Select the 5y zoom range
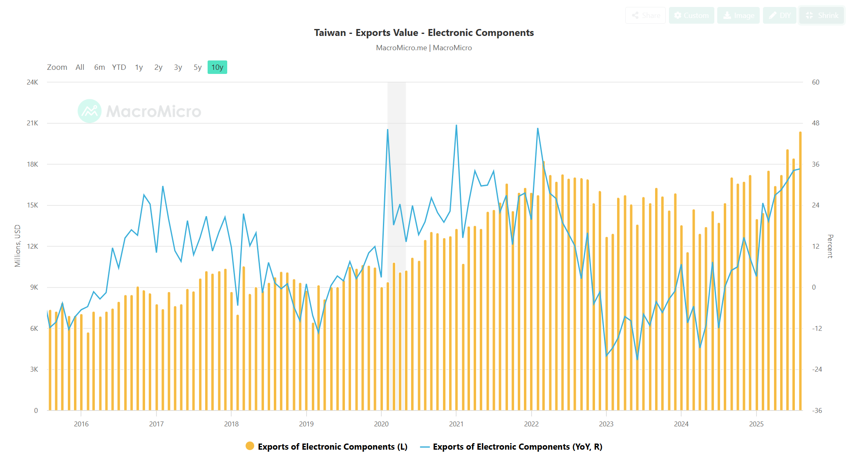The image size is (868, 466). (x=197, y=67)
